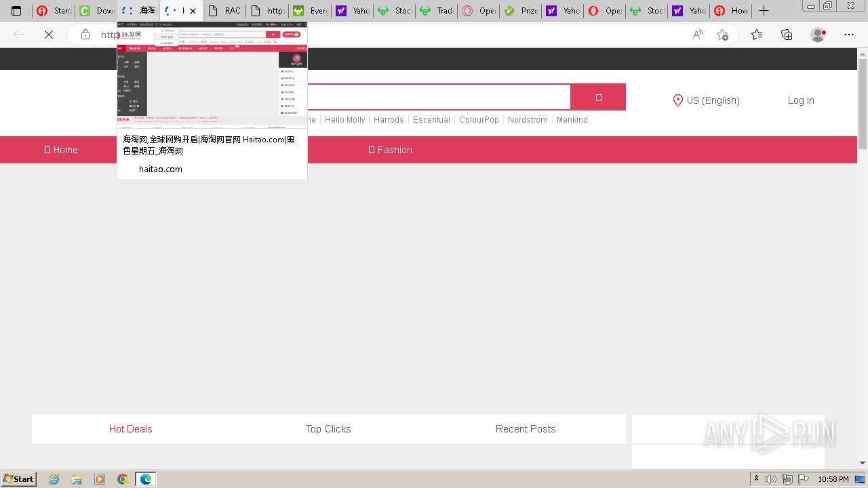Screen dimensions: 868x488
Task: Click the haitao.com tab preview thumbnail
Action: tap(212, 76)
